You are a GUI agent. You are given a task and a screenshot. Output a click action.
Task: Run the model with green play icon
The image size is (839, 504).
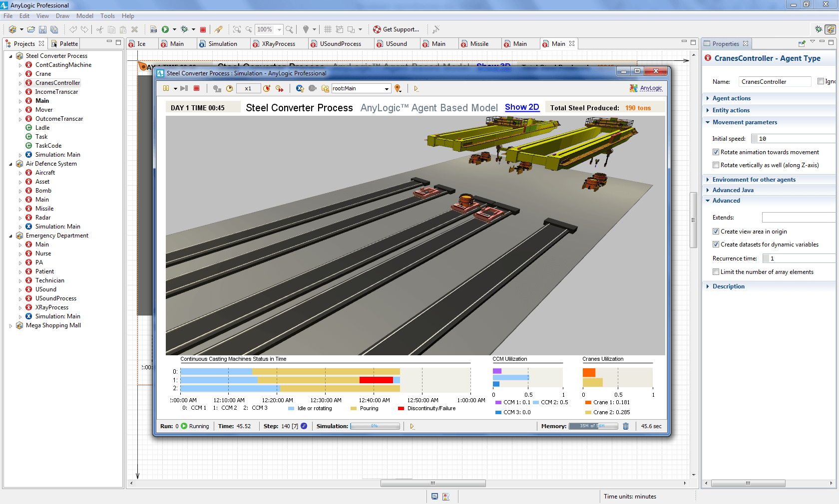(165, 29)
